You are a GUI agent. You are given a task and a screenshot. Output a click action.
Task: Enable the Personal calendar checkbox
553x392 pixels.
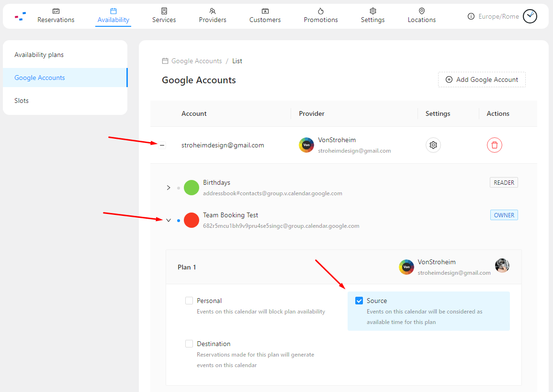coord(189,301)
